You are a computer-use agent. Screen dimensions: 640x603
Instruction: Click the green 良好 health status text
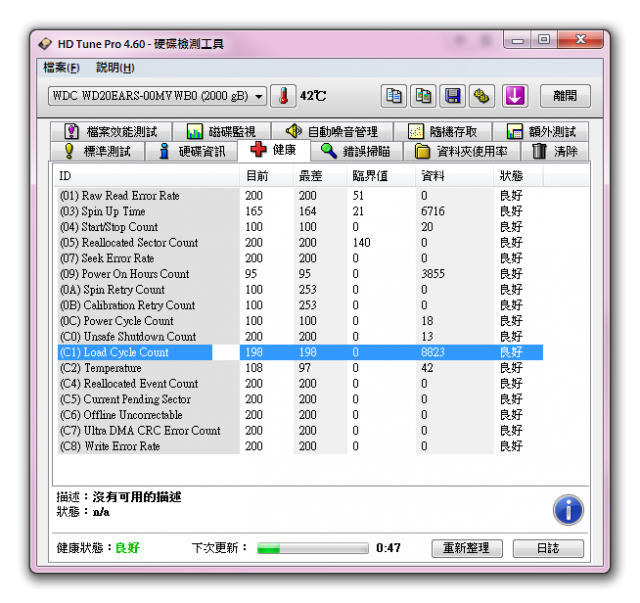[x=127, y=547]
